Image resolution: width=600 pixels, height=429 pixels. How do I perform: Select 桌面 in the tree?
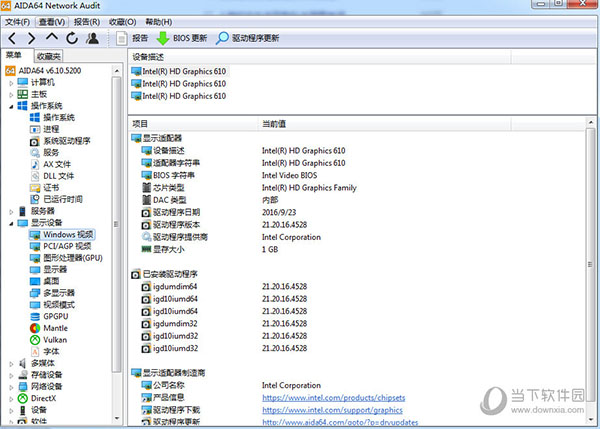click(x=45, y=281)
